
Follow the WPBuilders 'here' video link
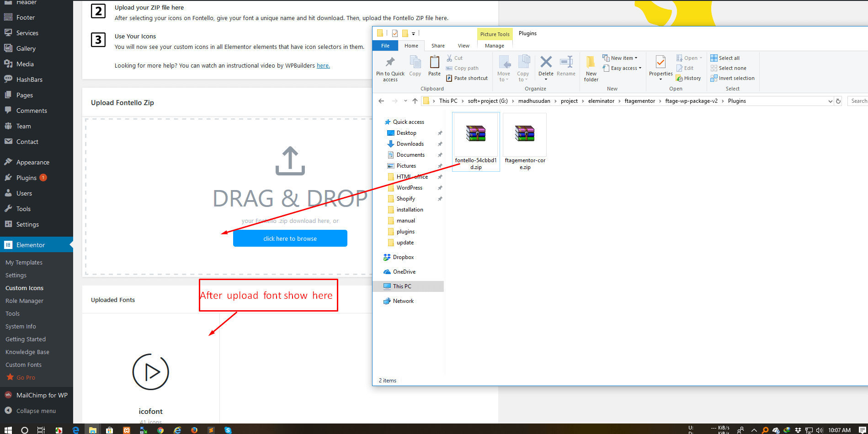point(323,65)
